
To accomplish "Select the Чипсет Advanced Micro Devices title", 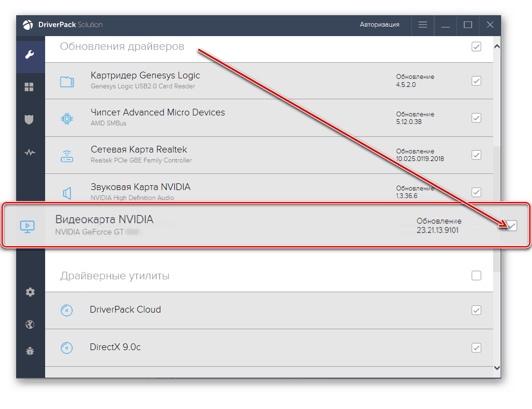I will (x=158, y=113).
